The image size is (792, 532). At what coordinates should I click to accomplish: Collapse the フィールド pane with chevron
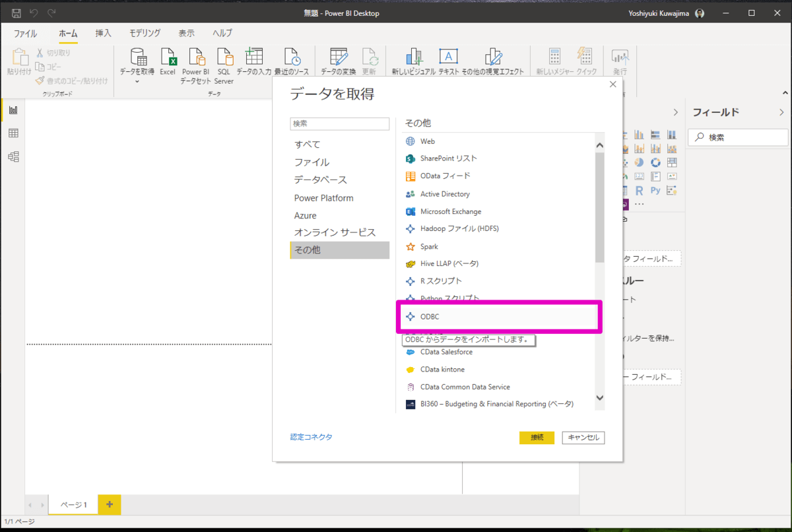click(x=781, y=112)
